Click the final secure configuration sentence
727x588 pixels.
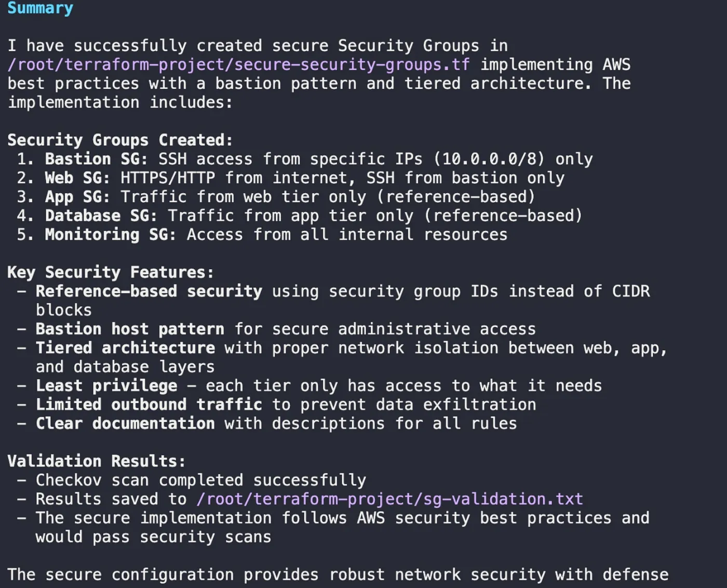coord(338,575)
